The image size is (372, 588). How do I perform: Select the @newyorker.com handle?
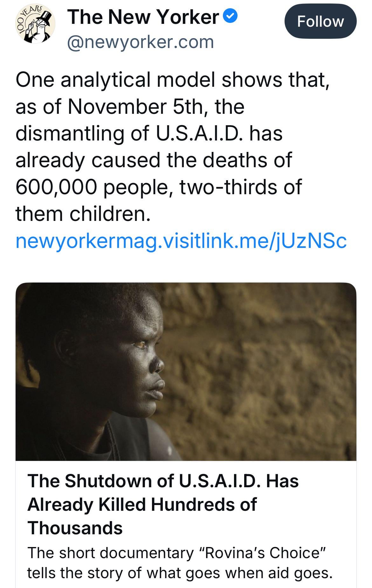coord(140,42)
